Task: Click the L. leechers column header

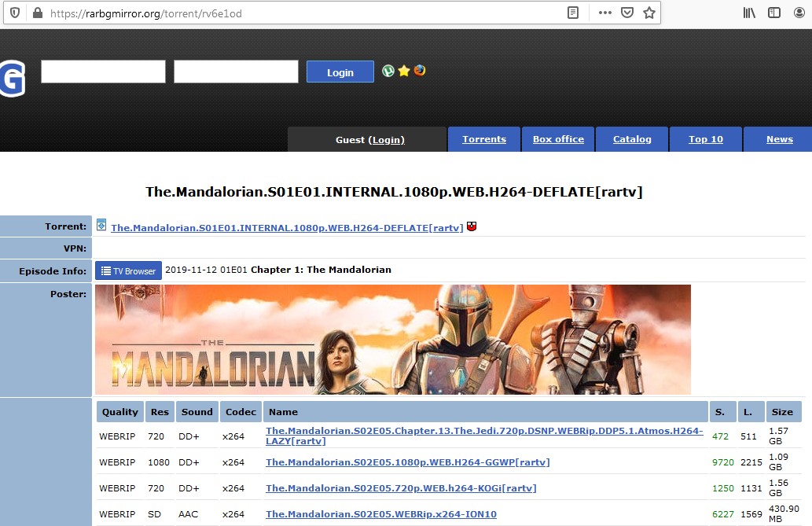Action: (751, 411)
